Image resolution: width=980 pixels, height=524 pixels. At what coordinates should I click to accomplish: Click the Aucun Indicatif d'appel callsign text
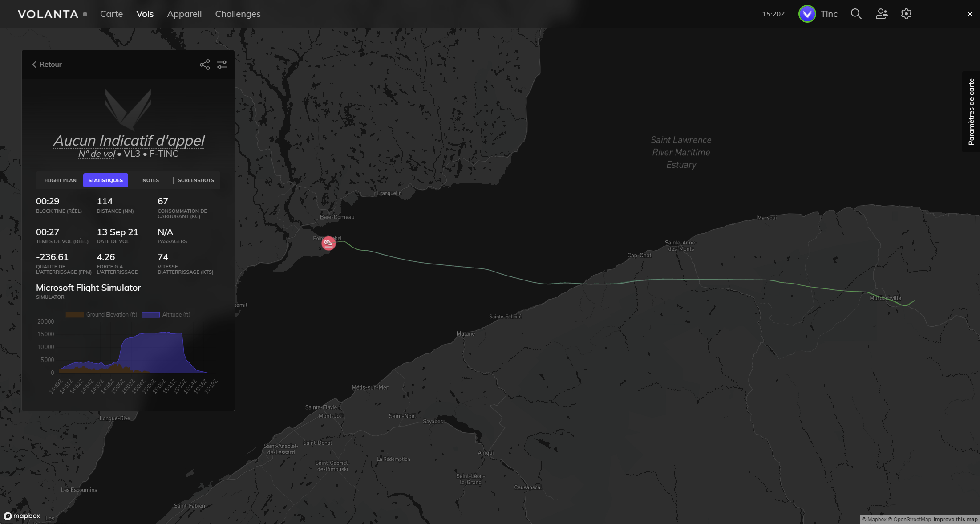coord(129,140)
